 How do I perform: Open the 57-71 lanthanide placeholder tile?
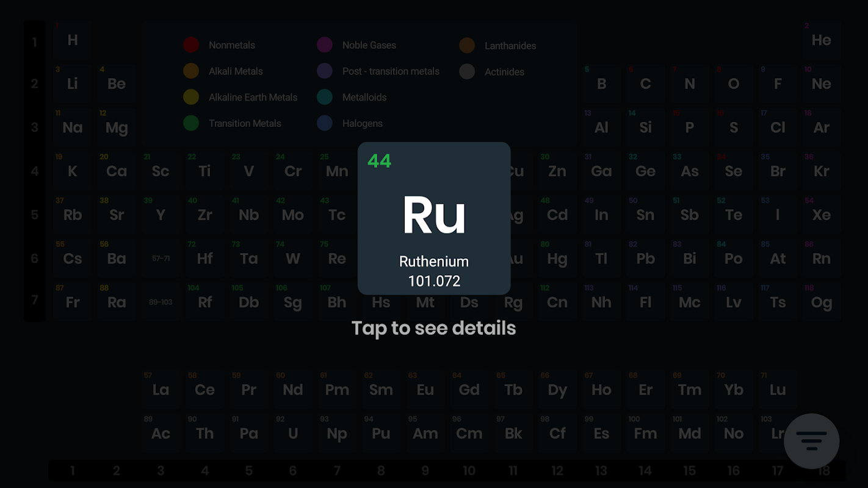point(161,259)
